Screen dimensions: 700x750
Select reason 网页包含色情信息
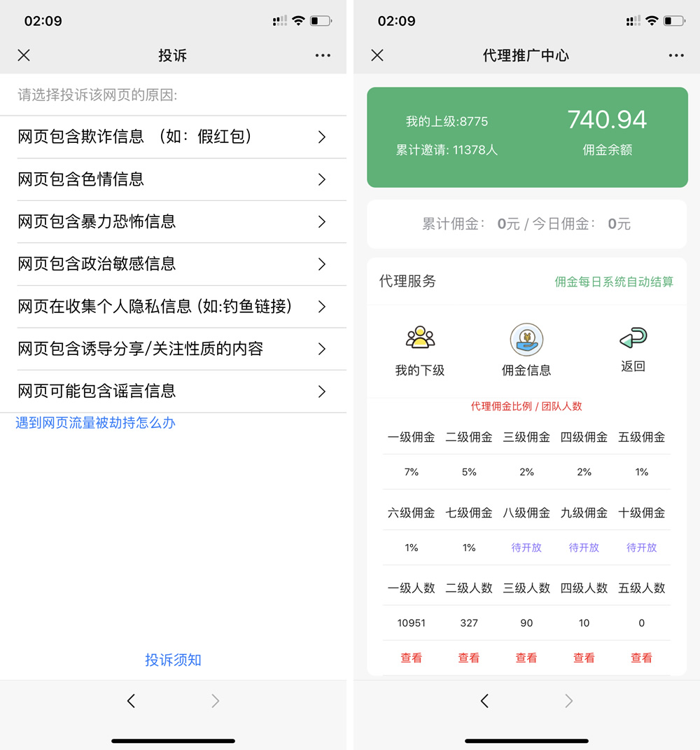point(173,179)
